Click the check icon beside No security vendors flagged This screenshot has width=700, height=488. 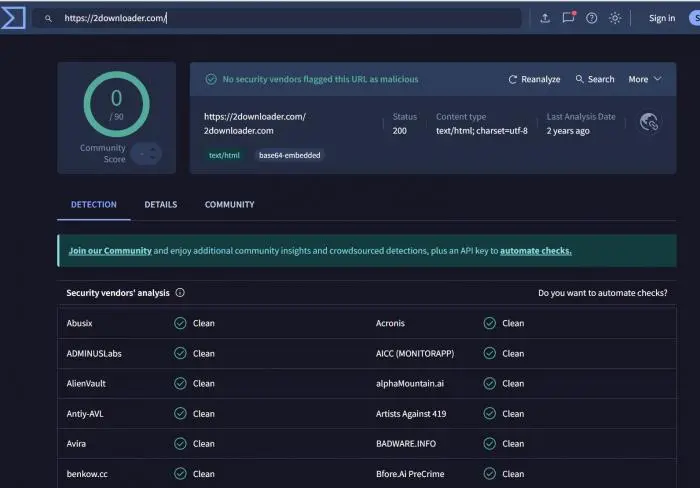pos(211,79)
